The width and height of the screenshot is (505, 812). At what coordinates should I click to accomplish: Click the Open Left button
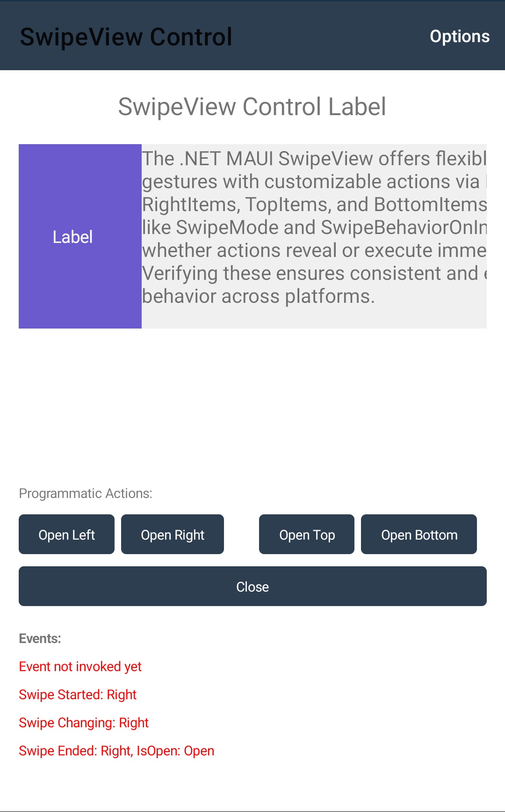[x=66, y=534]
